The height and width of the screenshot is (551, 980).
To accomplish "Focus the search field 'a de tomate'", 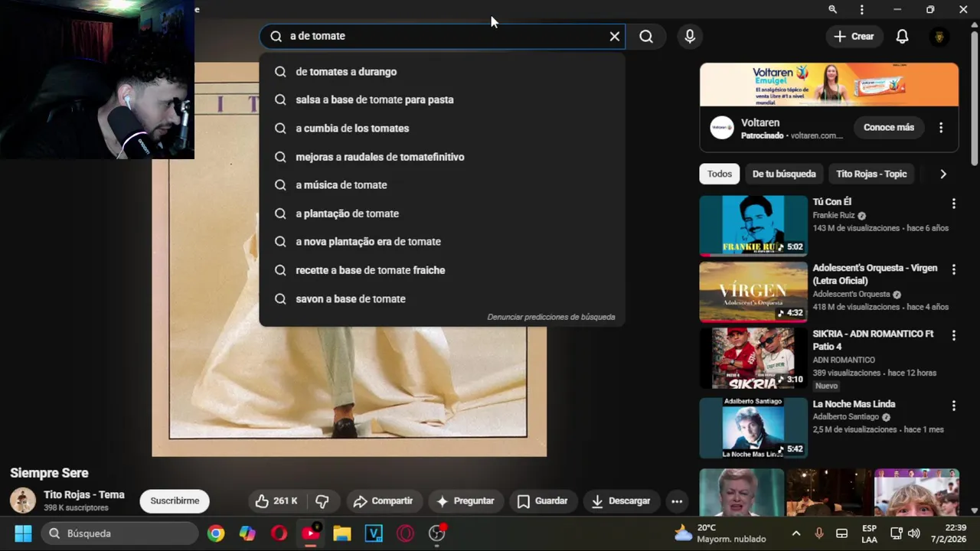I will coord(444,36).
